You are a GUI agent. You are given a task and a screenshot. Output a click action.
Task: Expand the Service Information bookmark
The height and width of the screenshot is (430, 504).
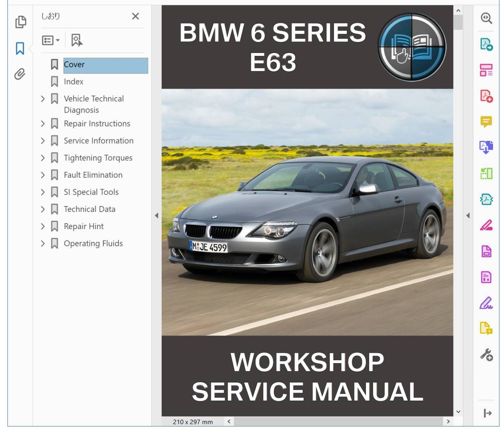(43, 141)
